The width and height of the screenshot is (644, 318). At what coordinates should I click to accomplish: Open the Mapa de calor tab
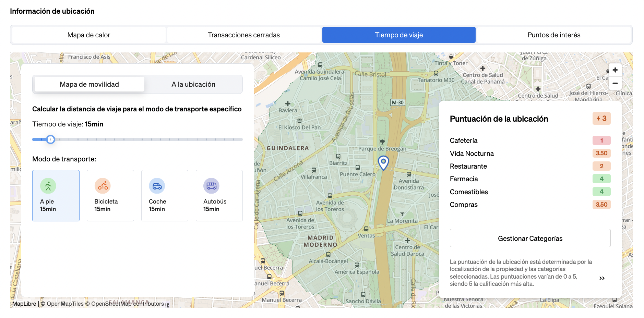pyautogui.click(x=89, y=35)
